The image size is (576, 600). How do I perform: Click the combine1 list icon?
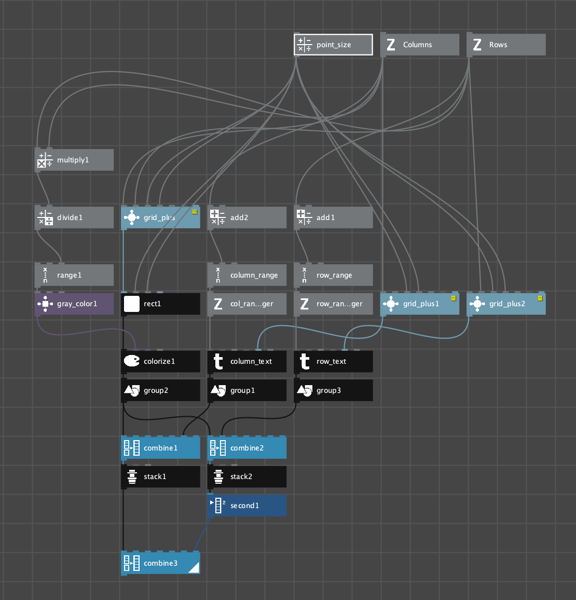click(x=132, y=448)
